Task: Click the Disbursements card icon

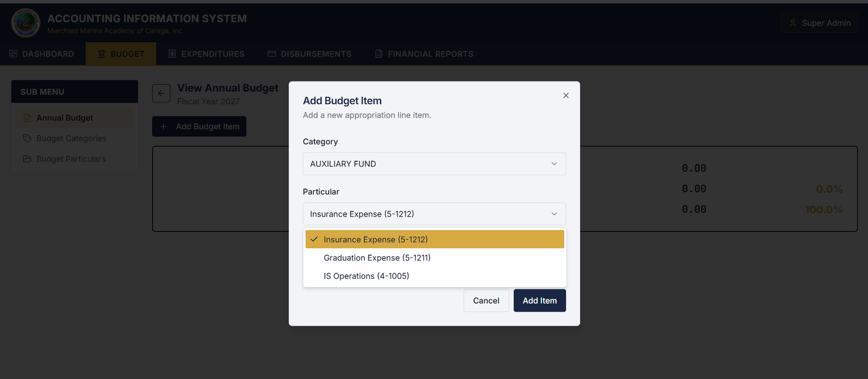Action: tap(272, 54)
